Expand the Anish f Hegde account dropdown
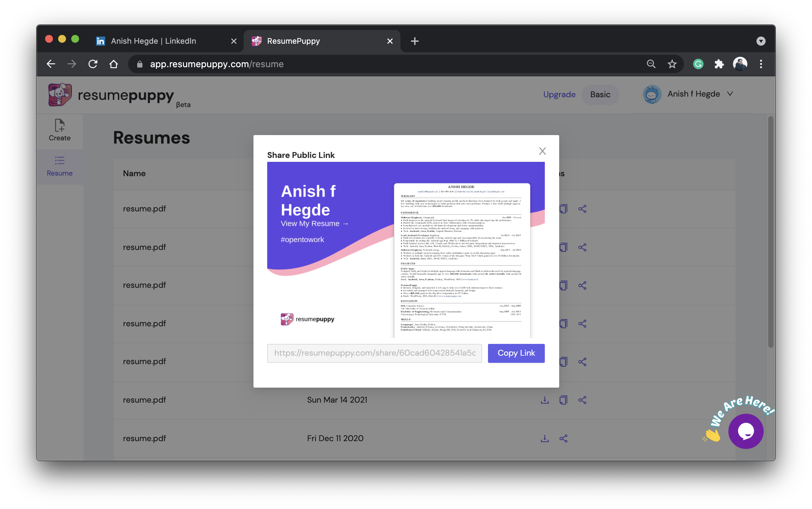The width and height of the screenshot is (812, 509). coord(730,94)
